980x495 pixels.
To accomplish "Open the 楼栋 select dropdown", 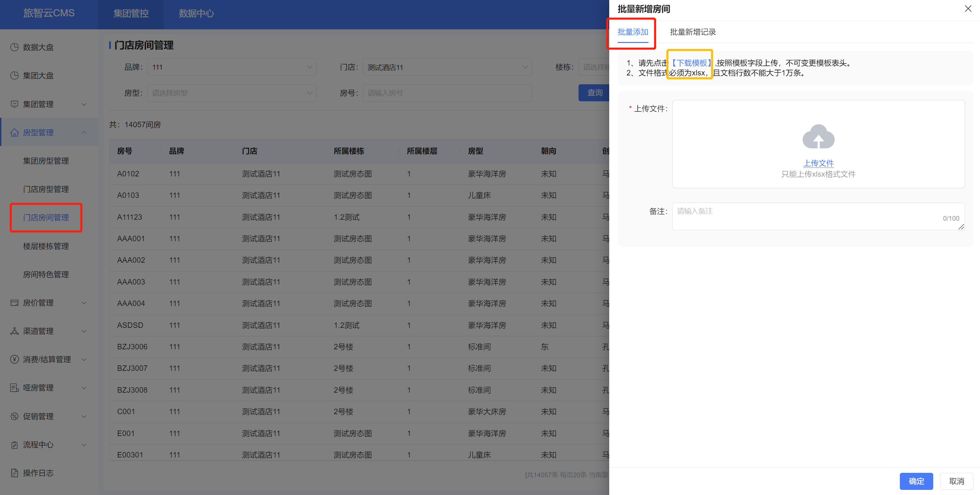I will 594,67.
